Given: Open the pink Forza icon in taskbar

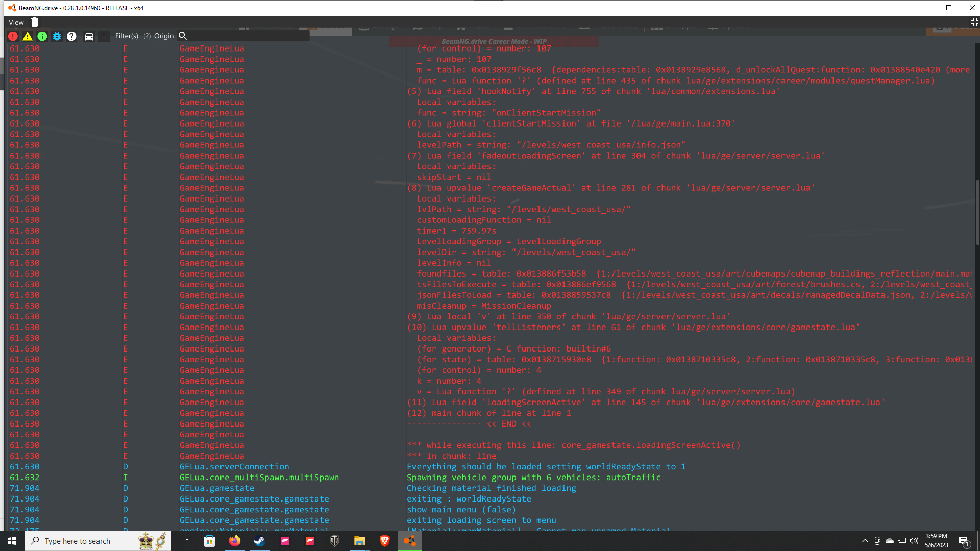Looking at the screenshot, I should 285,541.
